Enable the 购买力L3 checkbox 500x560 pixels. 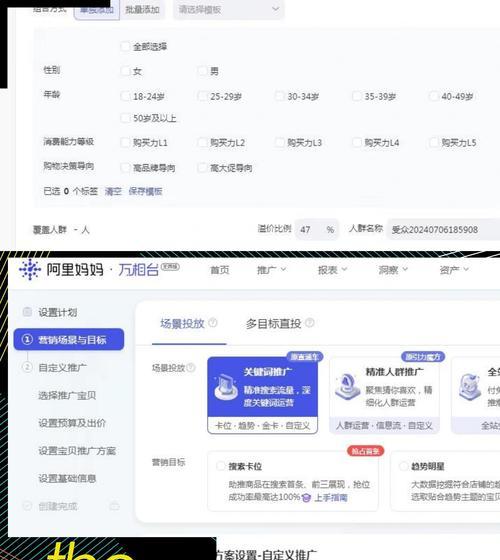tap(279, 142)
